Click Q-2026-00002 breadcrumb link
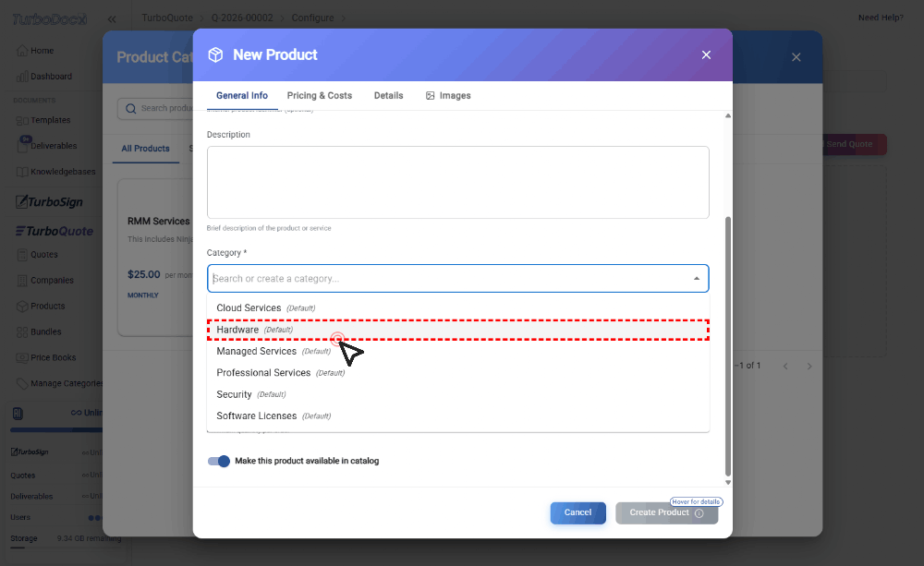Viewport: 924px width, 566px height. click(x=242, y=18)
